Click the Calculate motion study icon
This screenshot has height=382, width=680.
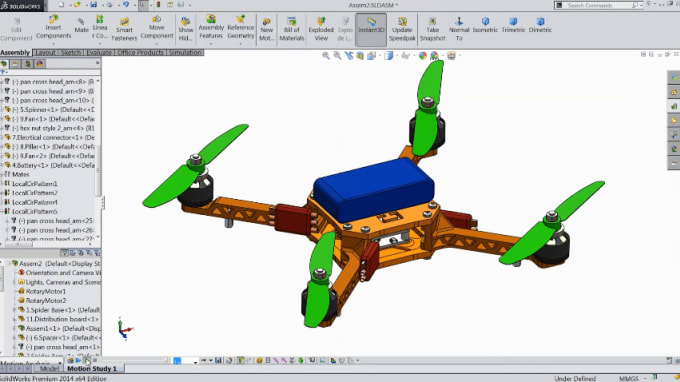click(70, 360)
